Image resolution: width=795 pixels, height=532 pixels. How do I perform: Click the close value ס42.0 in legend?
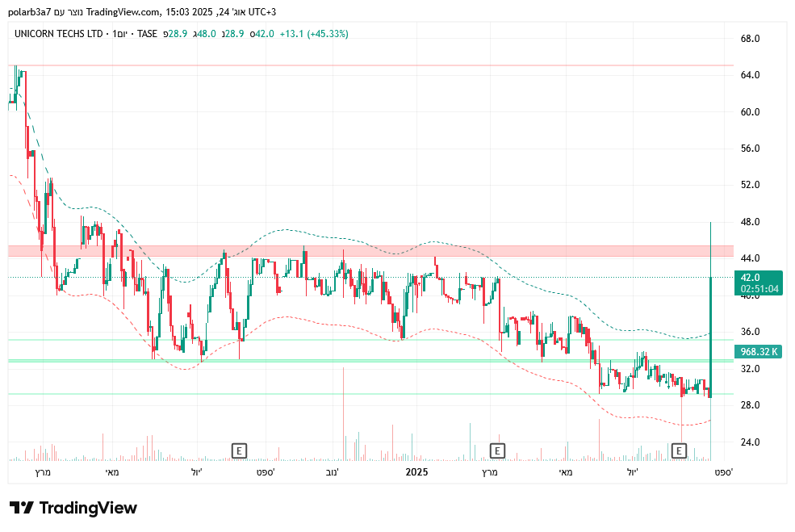pos(262,34)
